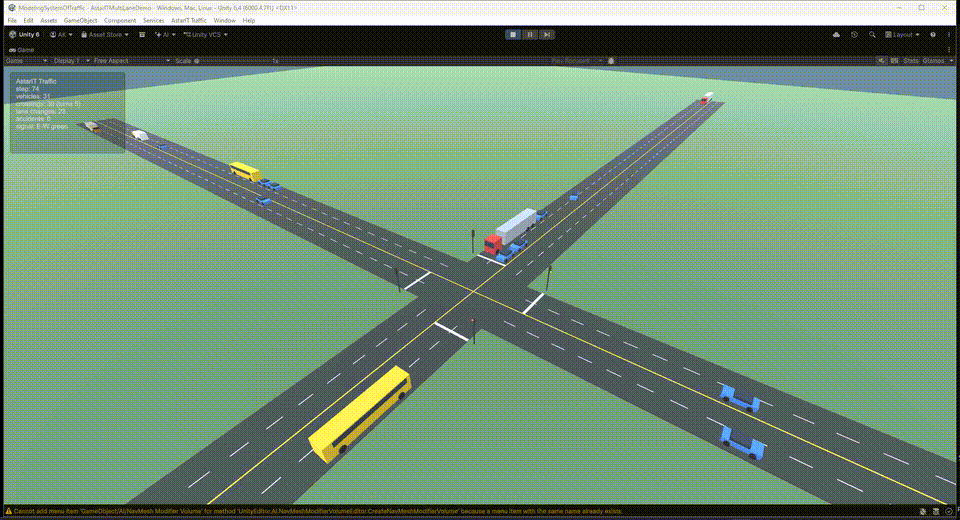
Task: Open the main toolbar three-dot overflow menu
Action: tap(949, 35)
